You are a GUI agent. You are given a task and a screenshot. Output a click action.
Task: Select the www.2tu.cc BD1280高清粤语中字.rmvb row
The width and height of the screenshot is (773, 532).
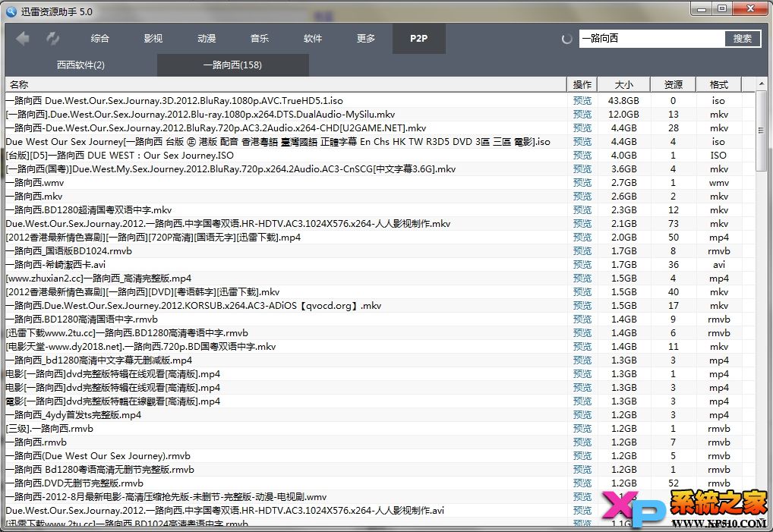tap(380, 333)
